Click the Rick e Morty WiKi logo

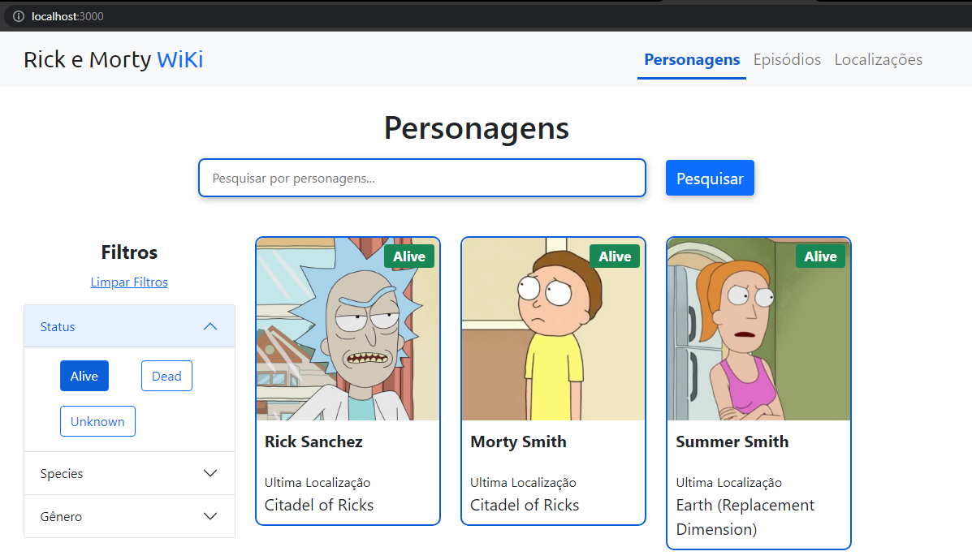click(x=114, y=59)
